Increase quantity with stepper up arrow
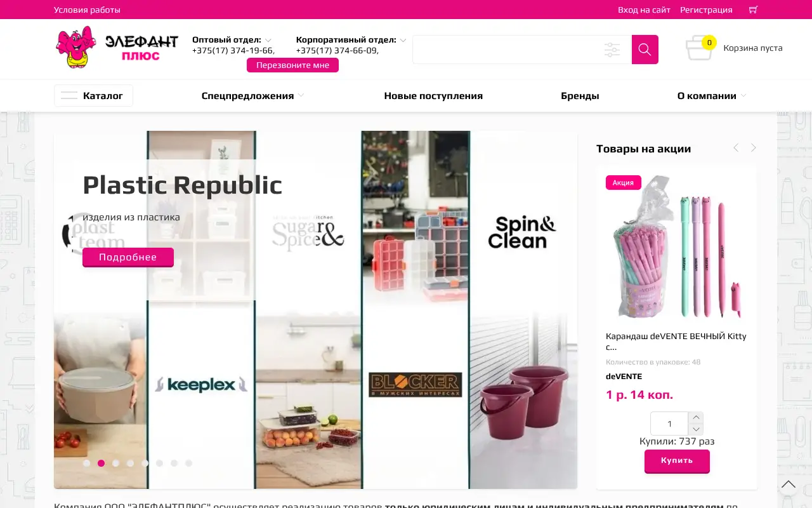This screenshot has width=812, height=508. pyautogui.click(x=696, y=417)
